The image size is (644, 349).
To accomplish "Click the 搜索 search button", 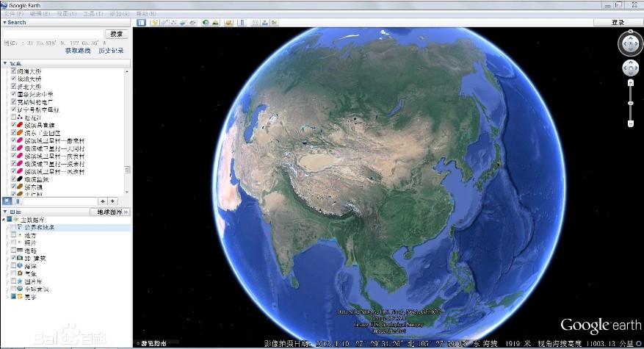I will point(116,34).
